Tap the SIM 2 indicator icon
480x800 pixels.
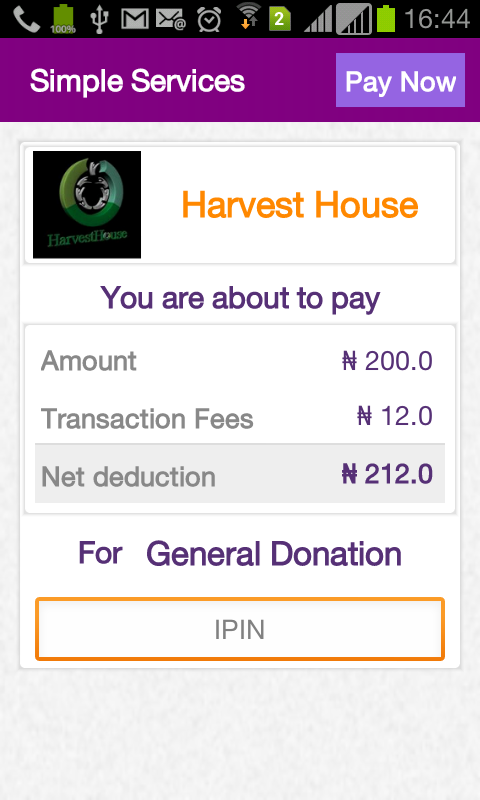pyautogui.click(x=279, y=19)
